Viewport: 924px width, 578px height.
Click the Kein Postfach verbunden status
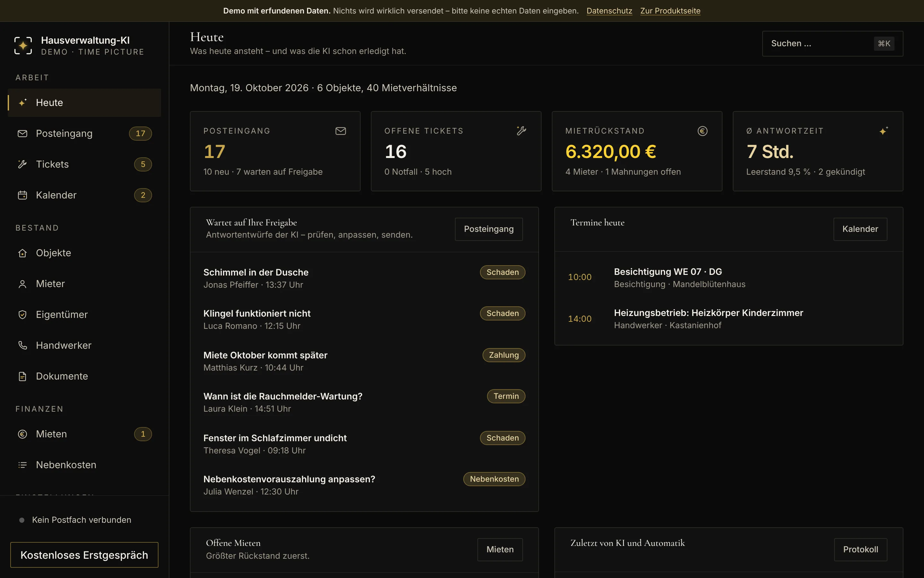[75, 520]
